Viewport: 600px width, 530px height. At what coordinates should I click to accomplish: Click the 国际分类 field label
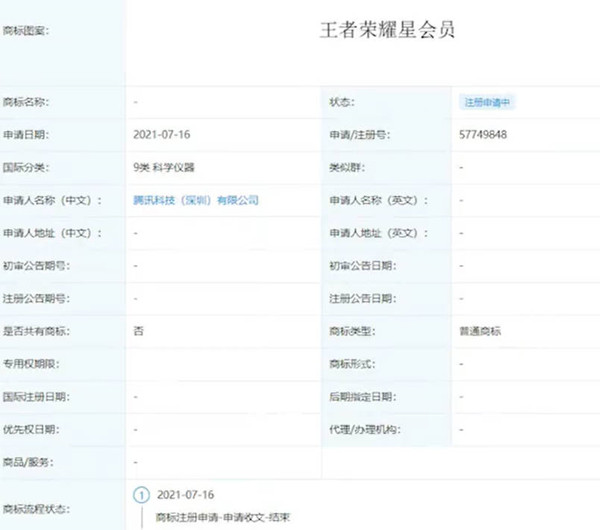(26, 167)
